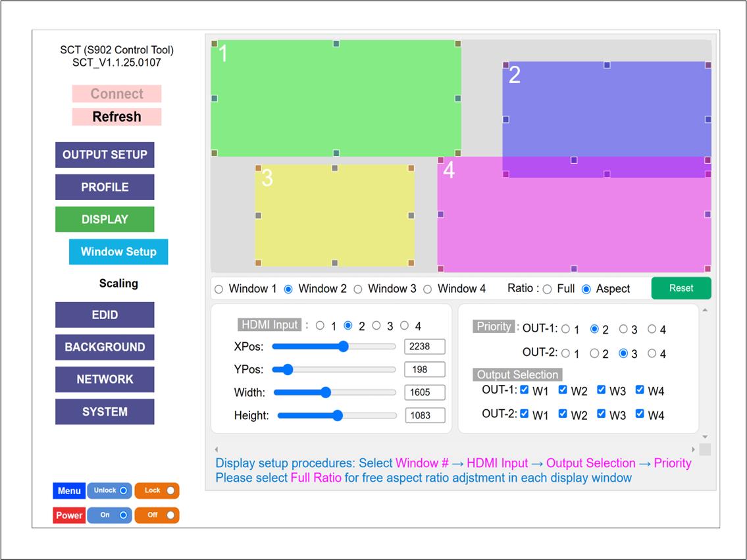This screenshot has width=747, height=560.
Task: Click the Power On toggle
Action: coord(110,515)
